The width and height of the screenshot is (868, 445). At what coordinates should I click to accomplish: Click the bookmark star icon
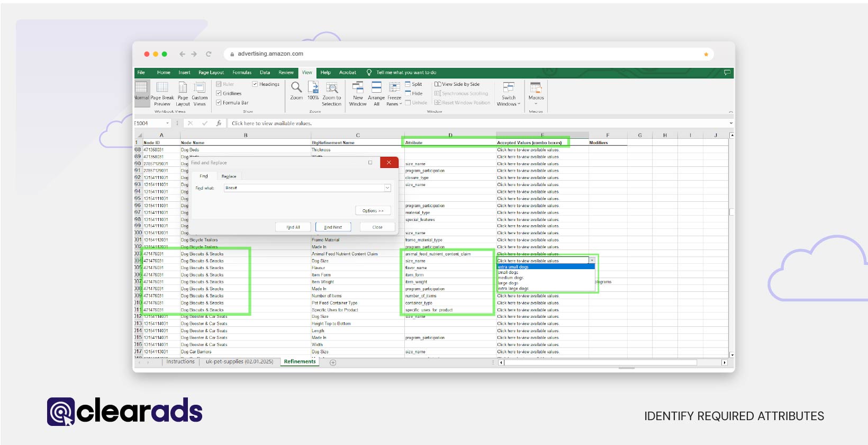pos(706,54)
